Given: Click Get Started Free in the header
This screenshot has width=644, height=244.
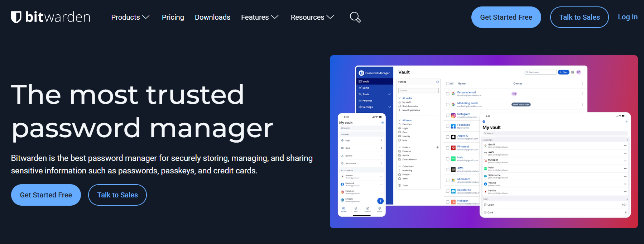Looking at the screenshot, I should click(506, 17).
